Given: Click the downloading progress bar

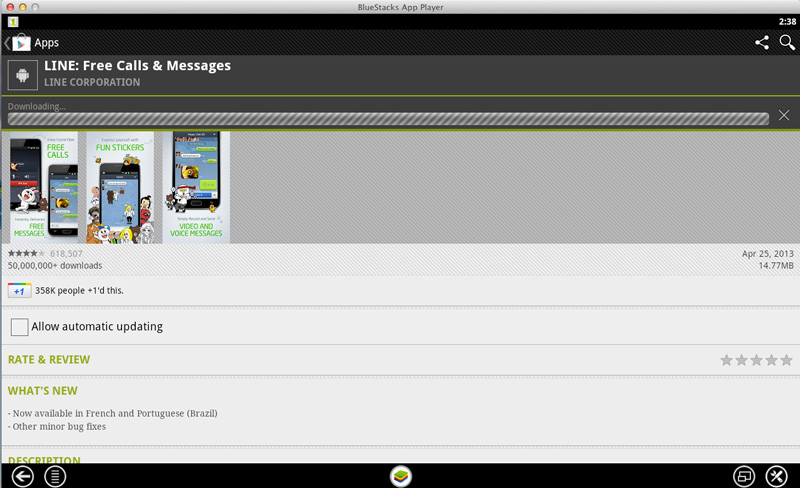Looking at the screenshot, I should [388, 119].
